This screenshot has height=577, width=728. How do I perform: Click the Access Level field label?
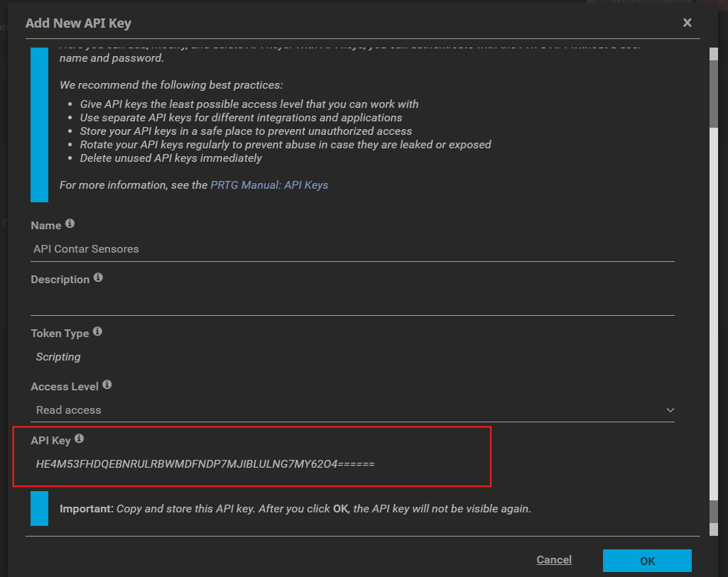[x=65, y=387]
